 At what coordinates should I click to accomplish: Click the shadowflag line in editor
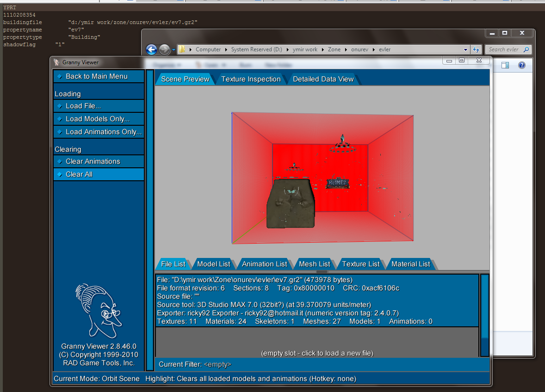tap(34, 44)
